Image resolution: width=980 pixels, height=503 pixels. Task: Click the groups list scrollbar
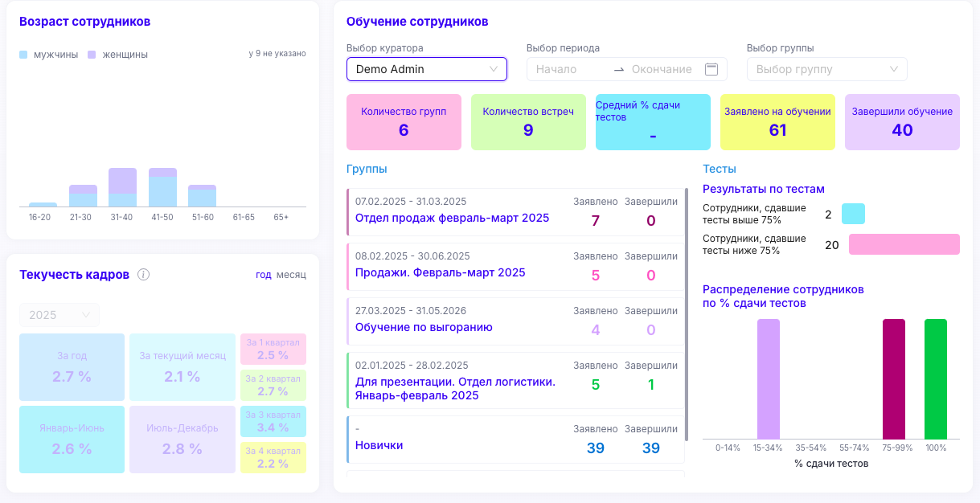tap(686, 313)
